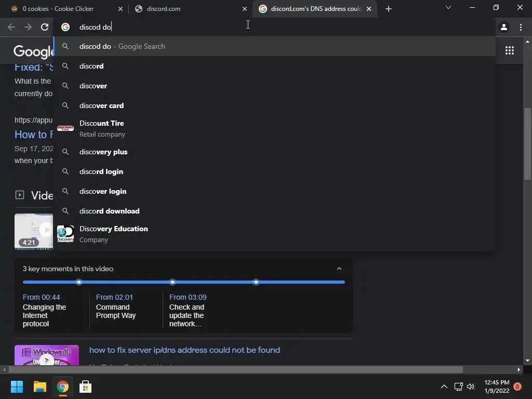Click the vertical scrollbar down arrow
The width and height of the screenshot is (532, 399).
pyautogui.click(x=527, y=361)
